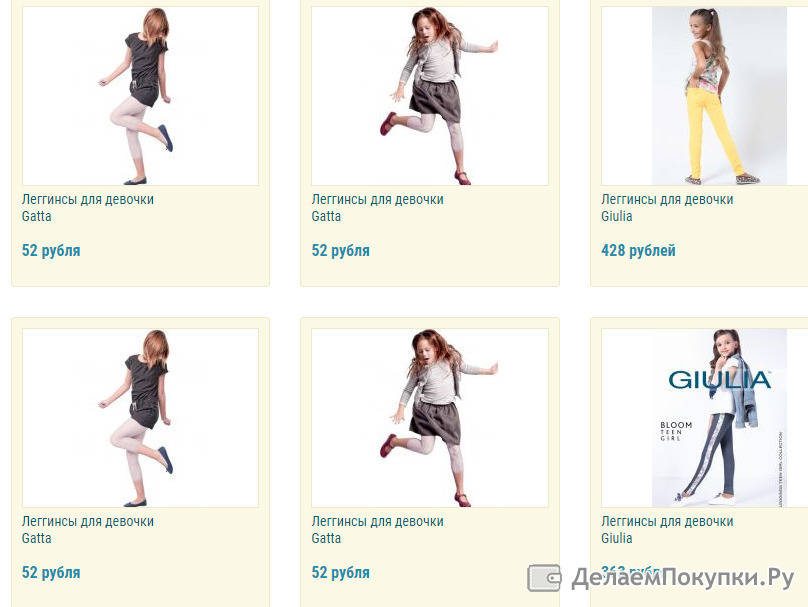View upper-row photo of jumping girl in gray skirt
This screenshot has width=808, height=607.
tap(430, 96)
